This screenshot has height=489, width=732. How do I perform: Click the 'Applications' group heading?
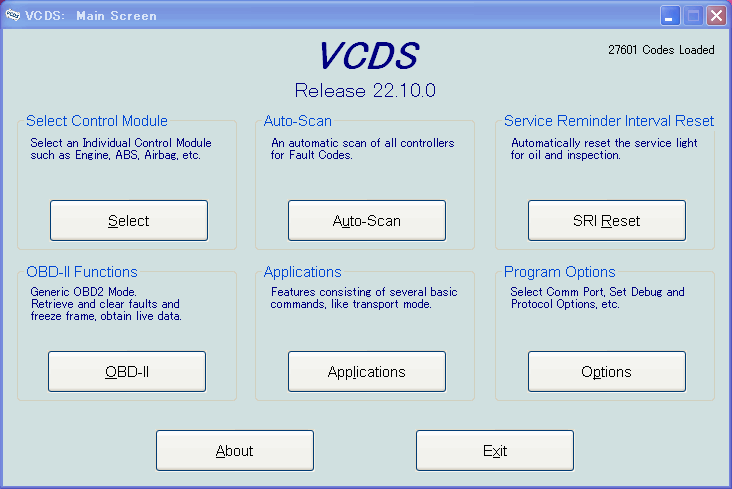[303, 271]
